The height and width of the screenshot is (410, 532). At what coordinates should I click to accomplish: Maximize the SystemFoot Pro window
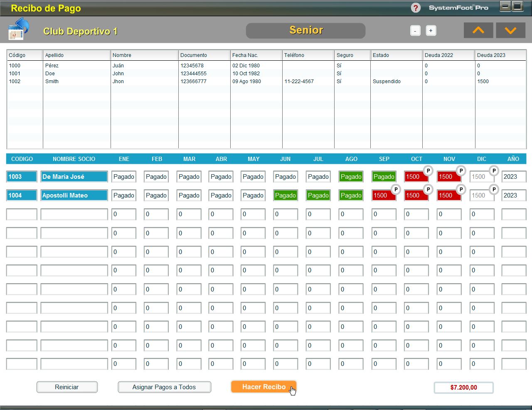517,6
